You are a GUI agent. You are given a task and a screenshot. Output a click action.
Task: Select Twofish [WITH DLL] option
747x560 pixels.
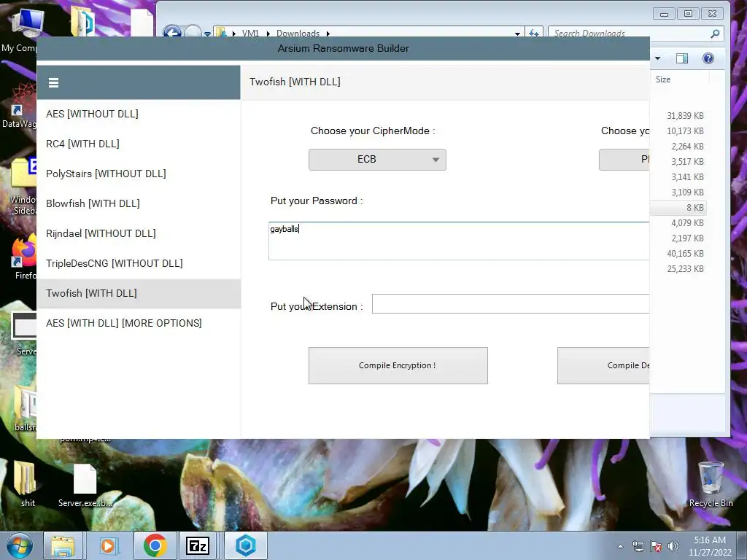point(139,293)
